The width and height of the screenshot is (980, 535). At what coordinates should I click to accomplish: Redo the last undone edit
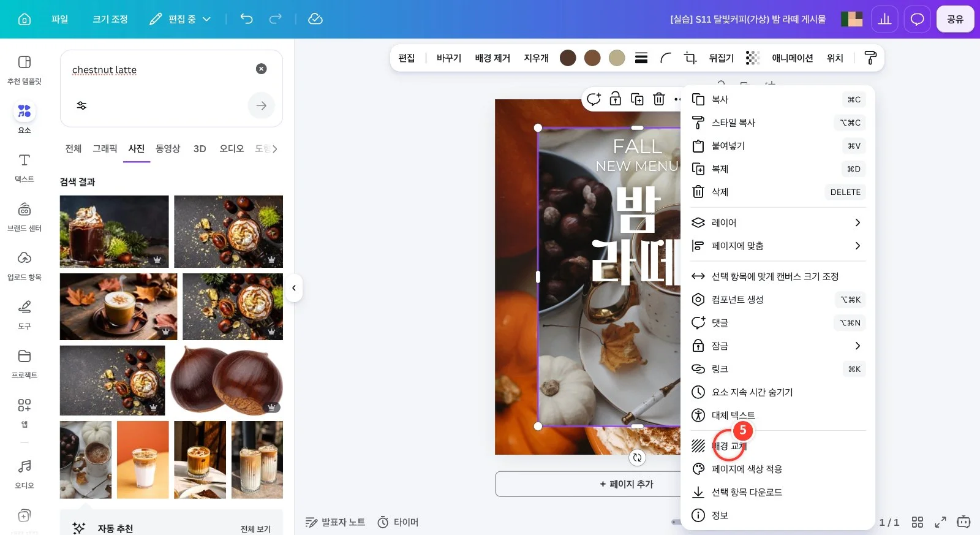pyautogui.click(x=276, y=19)
